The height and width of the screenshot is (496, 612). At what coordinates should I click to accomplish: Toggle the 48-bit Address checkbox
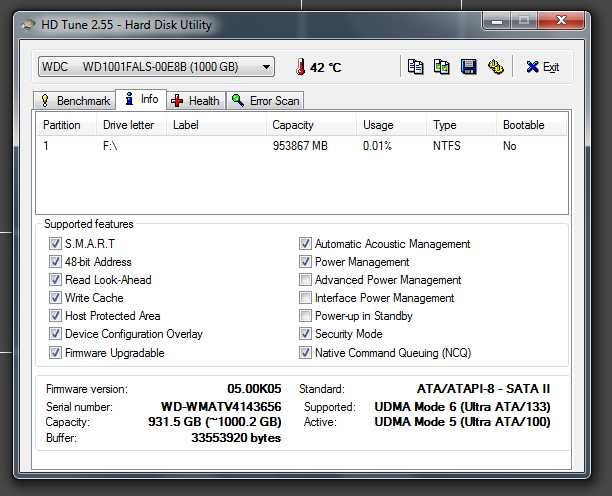[55, 261]
